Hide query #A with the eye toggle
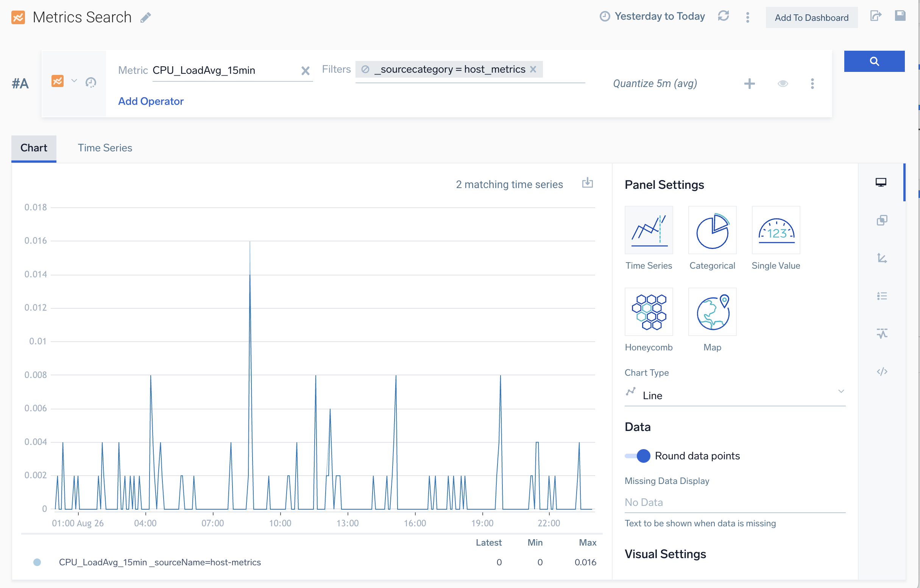This screenshot has height=588, width=920. [783, 84]
